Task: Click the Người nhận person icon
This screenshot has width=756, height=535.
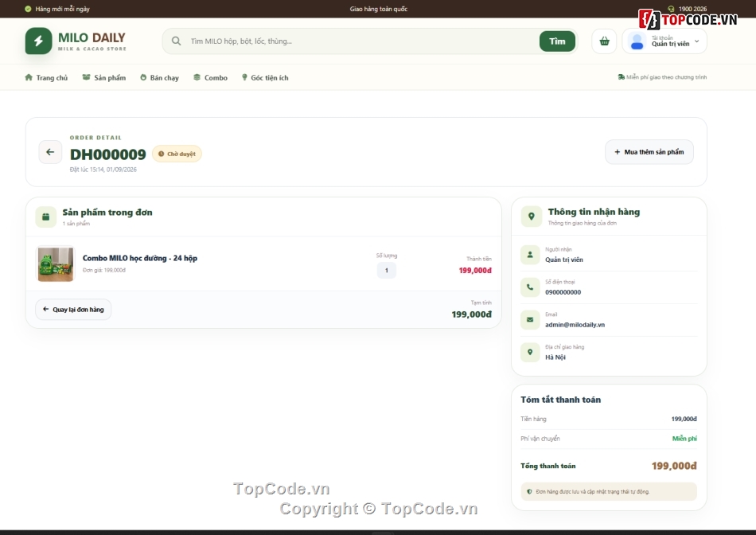Action: point(530,255)
